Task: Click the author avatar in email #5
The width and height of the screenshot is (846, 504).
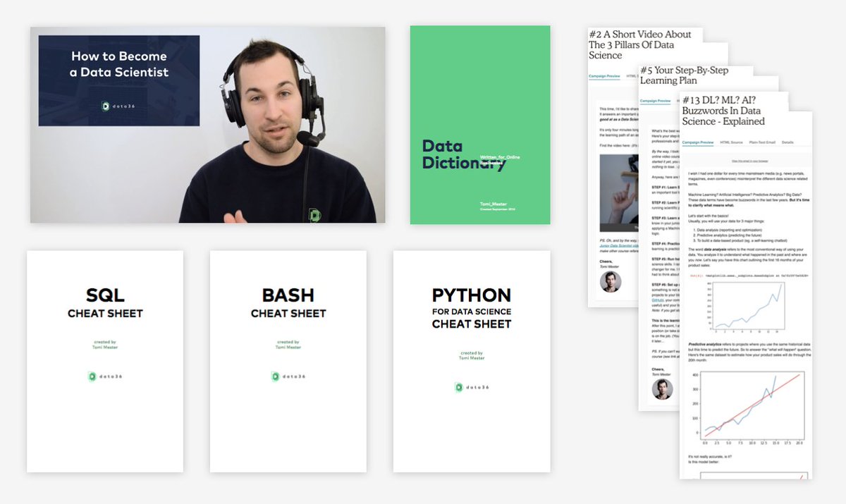Action: (662, 389)
